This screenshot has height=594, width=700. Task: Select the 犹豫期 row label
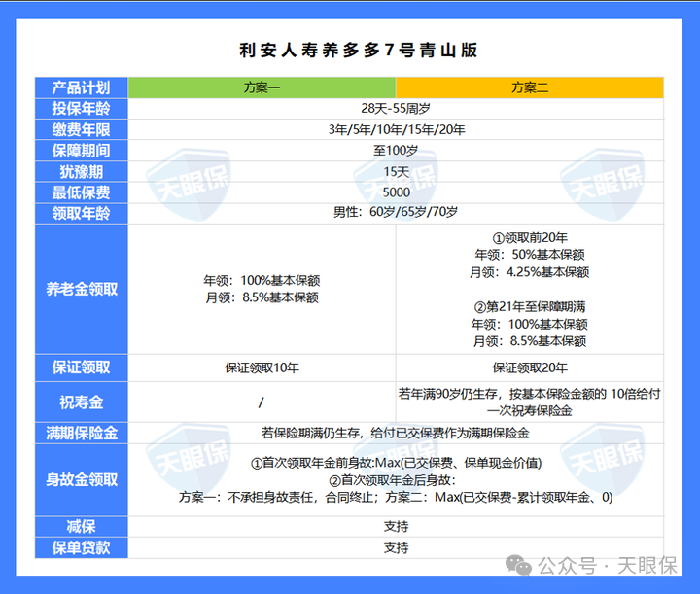[x=82, y=171]
